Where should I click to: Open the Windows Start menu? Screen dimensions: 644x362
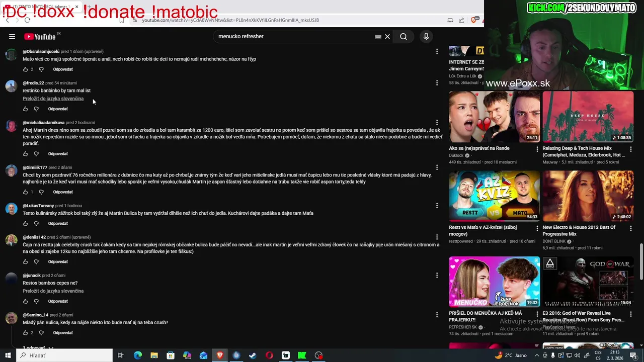8,355
